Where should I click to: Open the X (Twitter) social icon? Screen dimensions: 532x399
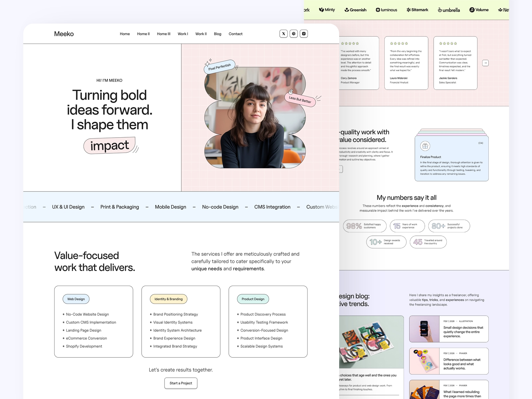pos(284,34)
